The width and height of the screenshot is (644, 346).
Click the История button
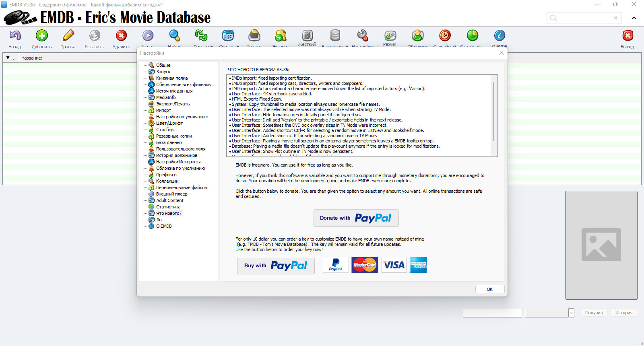tap(624, 313)
